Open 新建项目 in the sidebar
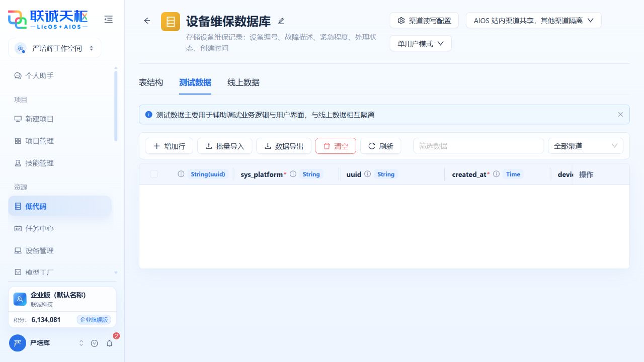Viewport: 644px width, 362px height. tap(59, 119)
